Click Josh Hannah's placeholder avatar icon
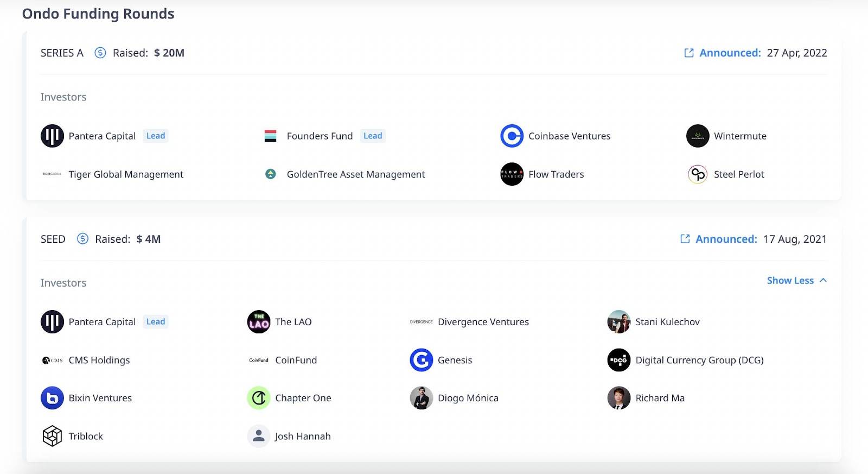The width and height of the screenshot is (868, 474). click(259, 436)
